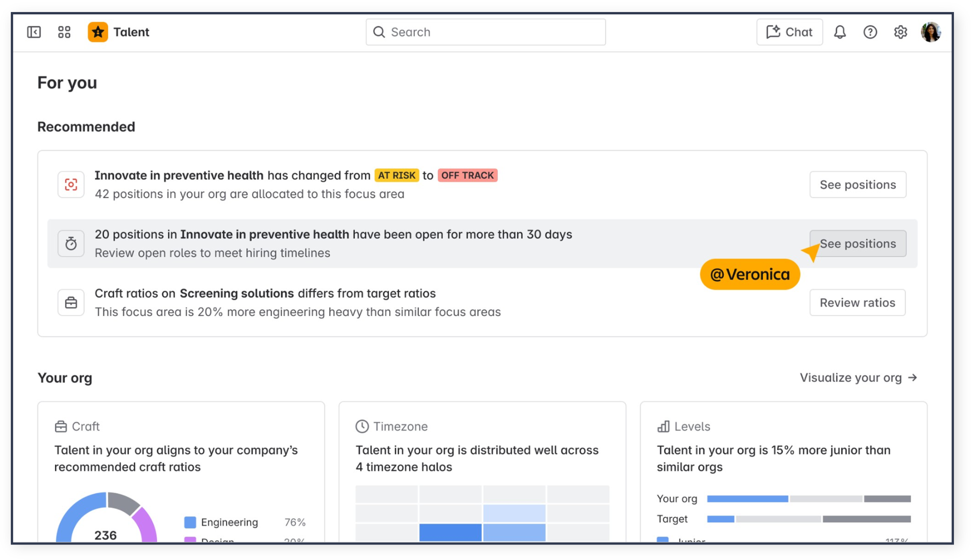Image resolution: width=971 pixels, height=560 pixels.
Task: Follow the Visualize your org link
Action: point(858,377)
